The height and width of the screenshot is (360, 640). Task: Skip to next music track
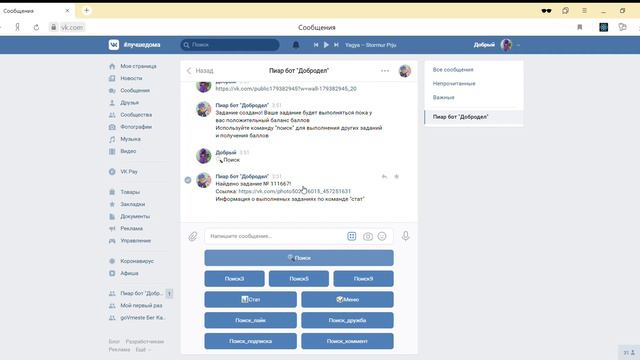click(336, 45)
